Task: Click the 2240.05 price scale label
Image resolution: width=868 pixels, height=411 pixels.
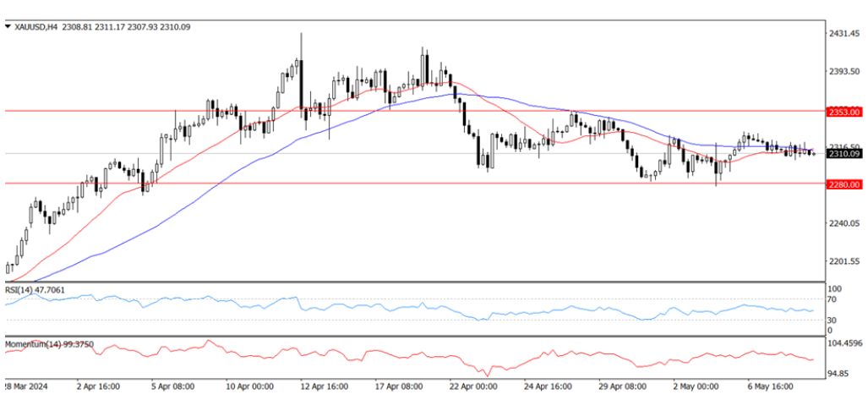Action: [844, 223]
